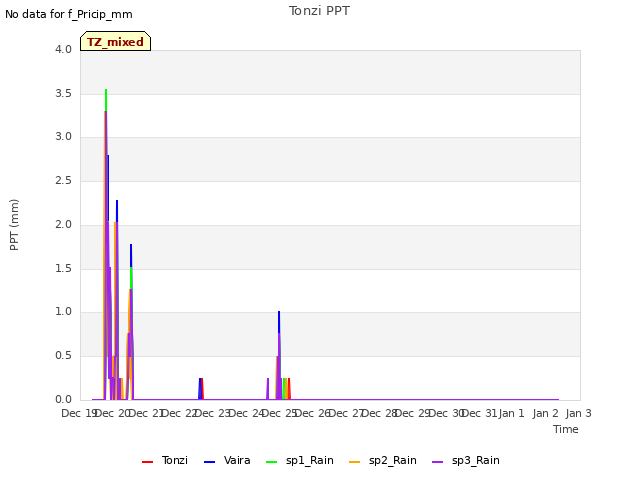Click the 1.5 y-axis tick label

[63, 269]
